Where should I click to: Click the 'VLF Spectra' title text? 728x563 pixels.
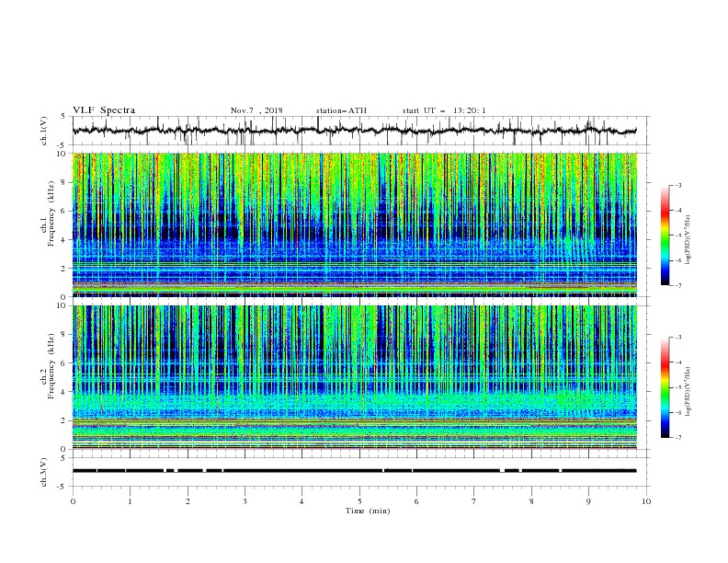tap(104, 110)
